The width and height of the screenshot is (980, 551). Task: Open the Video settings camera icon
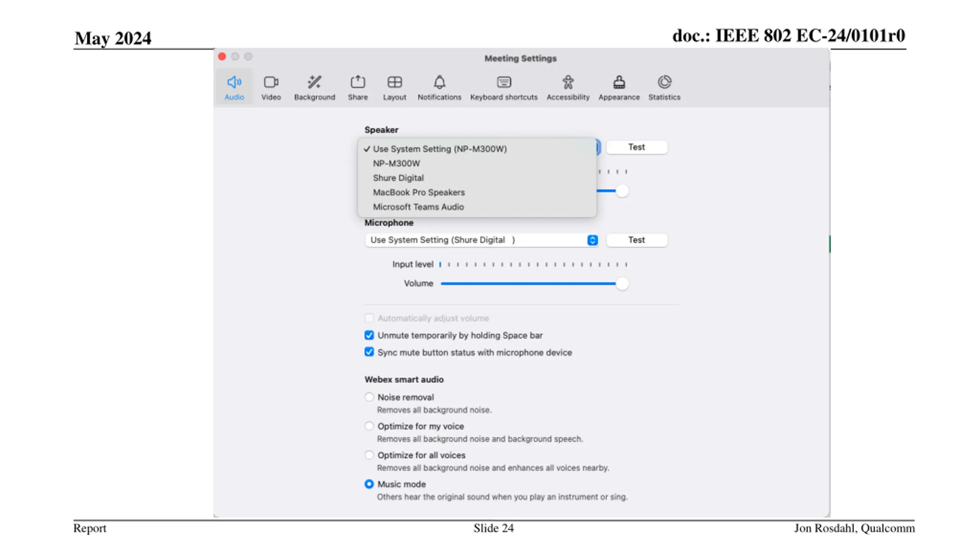tap(271, 82)
